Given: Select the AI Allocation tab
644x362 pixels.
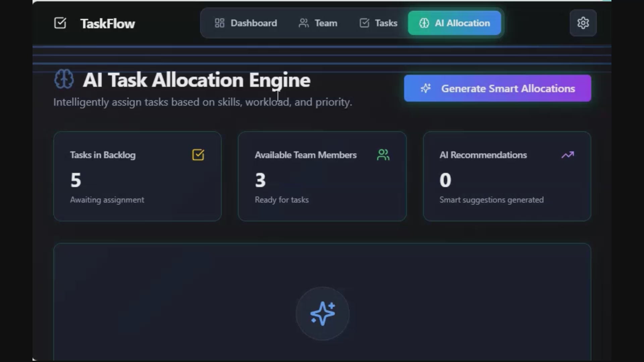Looking at the screenshot, I should coord(462,23).
